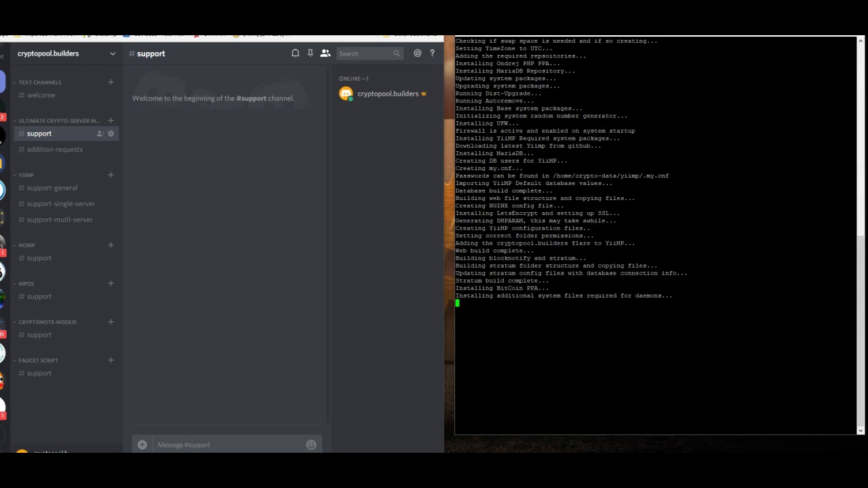Click terminal line 'Stratum build complete...'

pyautogui.click(x=502, y=281)
